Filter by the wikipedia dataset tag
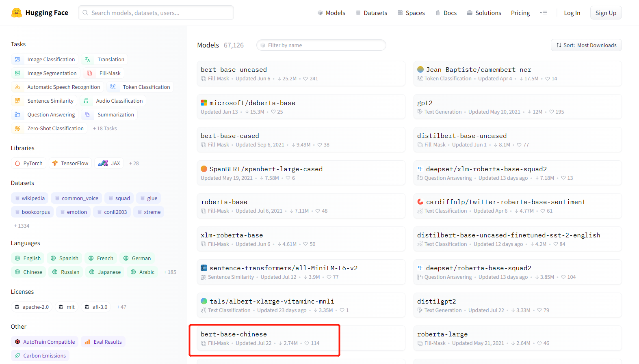This screenshot has width=639, height=364. click(30, 198)
